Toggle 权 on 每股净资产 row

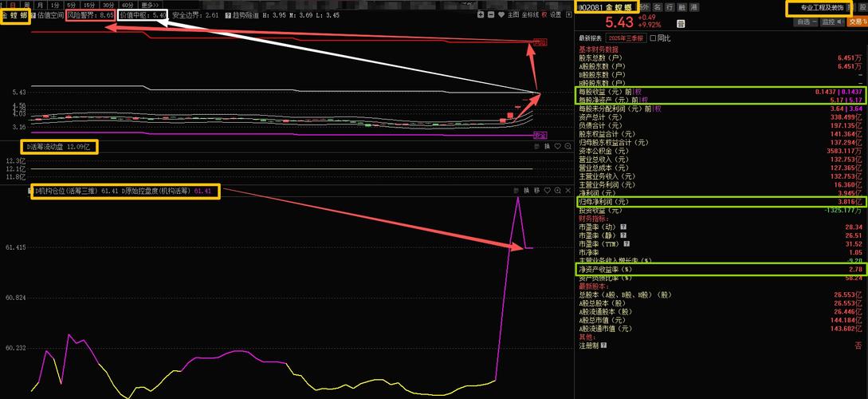[644, 101]
